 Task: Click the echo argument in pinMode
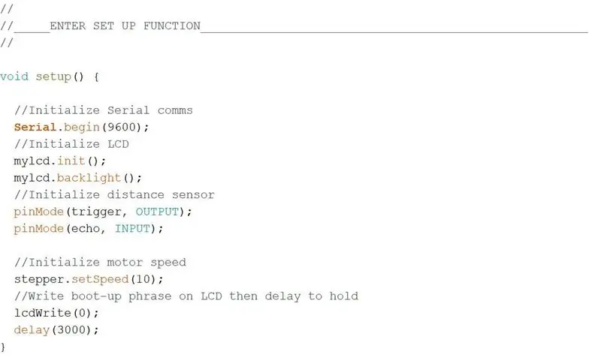(86, 228)
